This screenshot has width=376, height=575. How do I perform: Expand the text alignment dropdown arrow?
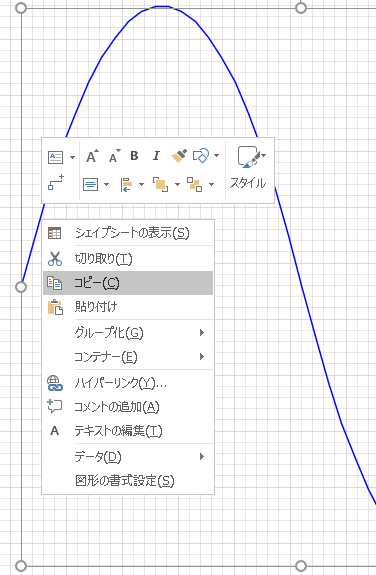click(107, 184)
